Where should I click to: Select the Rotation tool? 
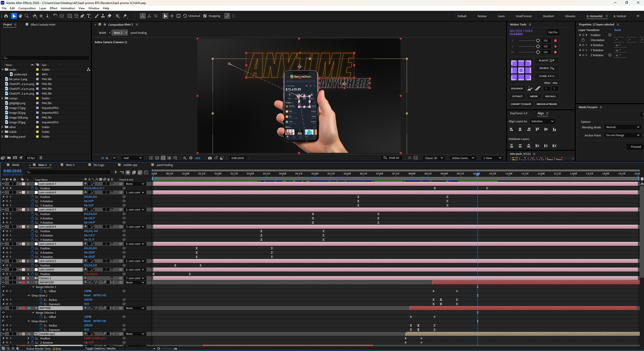[55, 16]
